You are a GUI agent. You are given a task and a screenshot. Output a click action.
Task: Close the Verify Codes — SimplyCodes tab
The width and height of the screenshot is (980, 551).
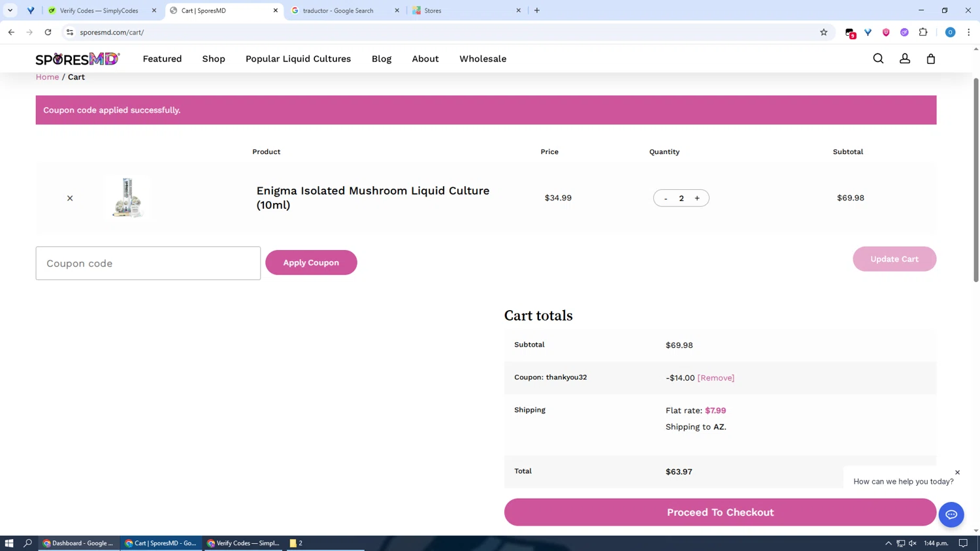pos(154,10)
